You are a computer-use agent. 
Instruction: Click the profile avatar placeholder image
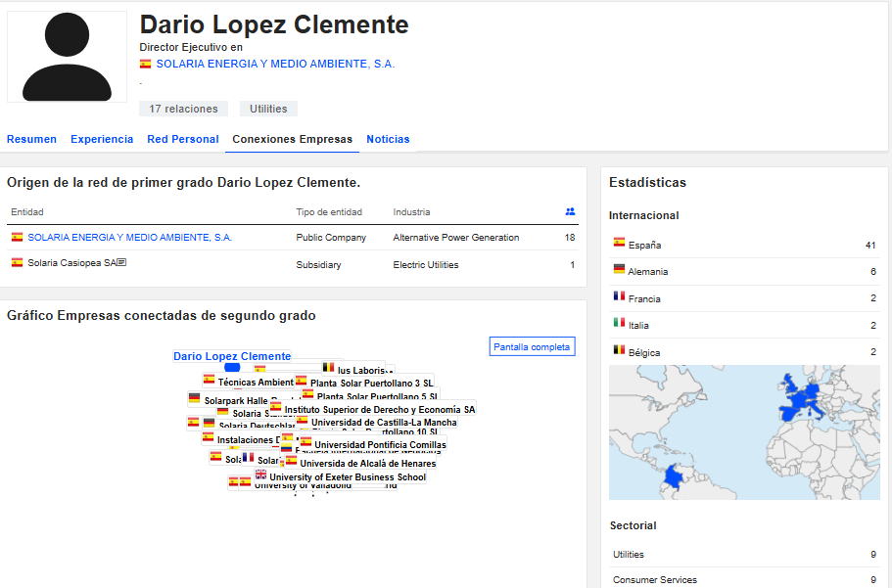[68, 57]
